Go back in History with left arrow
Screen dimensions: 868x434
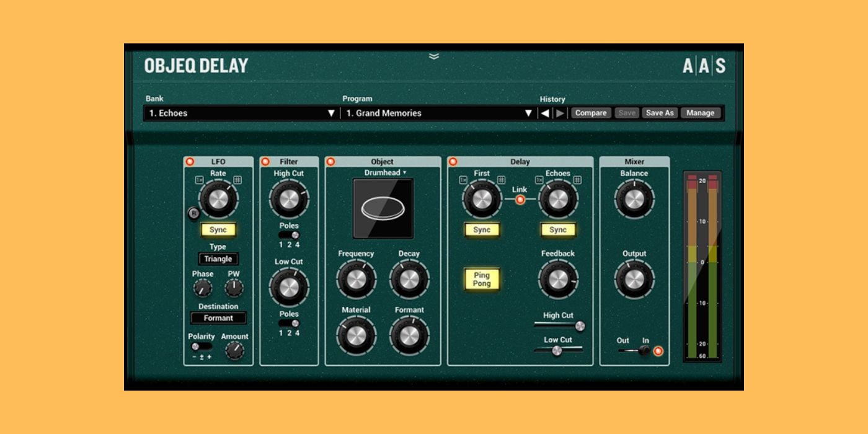coord(545,113)
